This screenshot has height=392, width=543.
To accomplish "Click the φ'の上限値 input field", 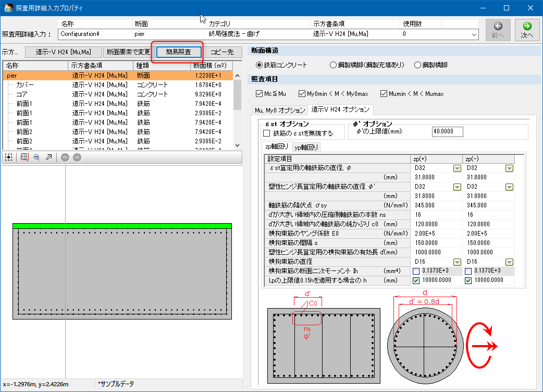I will [447, 132].
